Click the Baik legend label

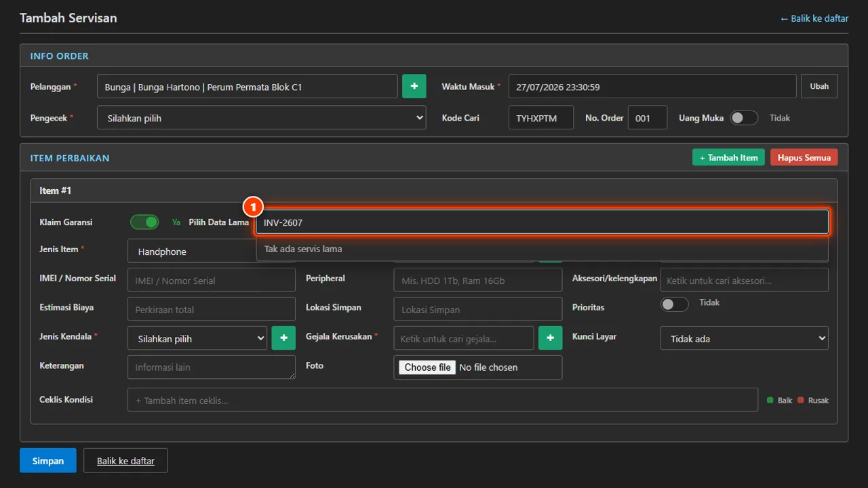coord(785,401)
